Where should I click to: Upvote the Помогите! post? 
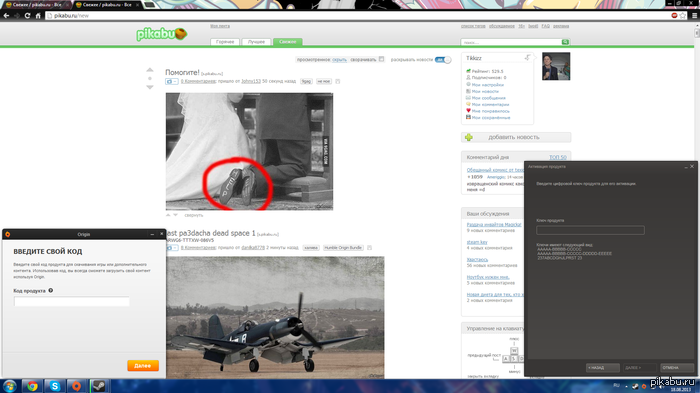(150, 70)
